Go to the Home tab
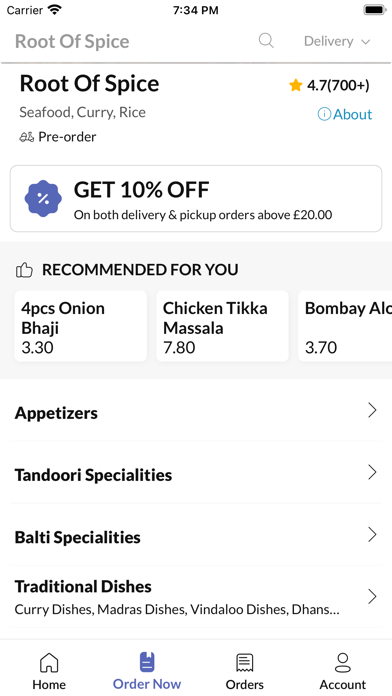 (x=49, y=671)
